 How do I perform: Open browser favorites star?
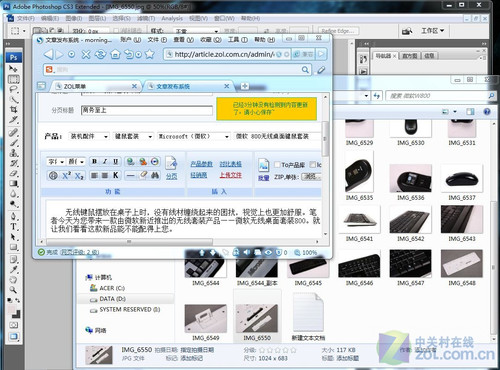(x=150, y=54)
